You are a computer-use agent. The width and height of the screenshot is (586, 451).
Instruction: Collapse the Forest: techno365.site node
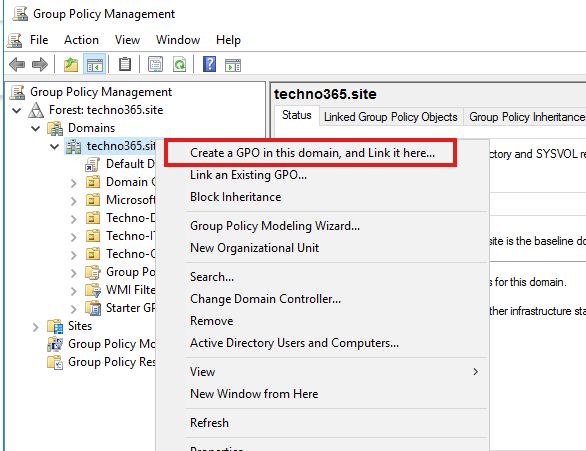(16, 110)
